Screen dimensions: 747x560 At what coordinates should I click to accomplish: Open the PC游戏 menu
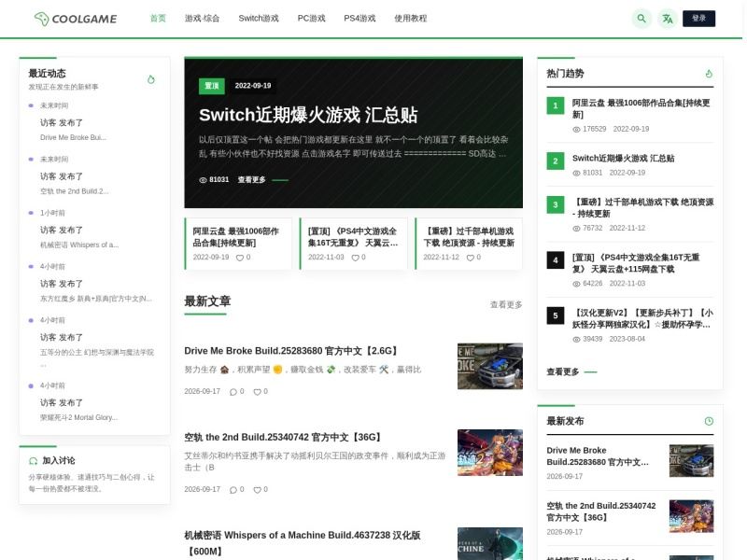click(x=312, y=18)
